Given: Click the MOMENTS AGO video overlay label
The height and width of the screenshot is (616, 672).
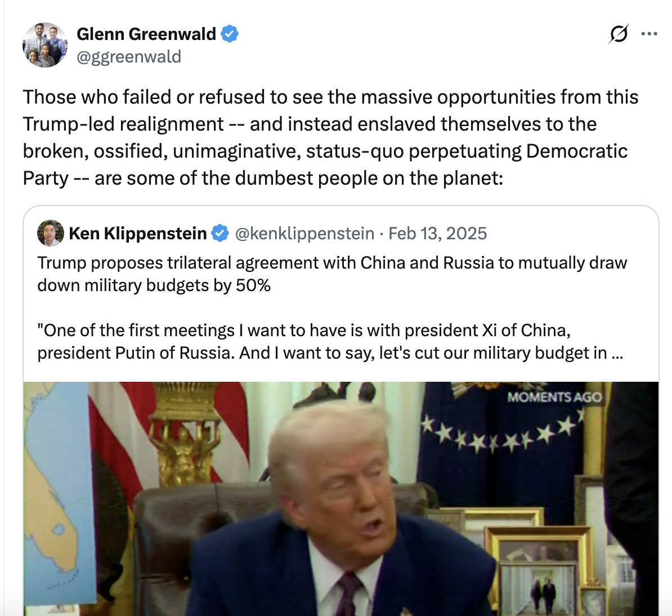Looking at the screenshot, I should click(x=554, y=398).
